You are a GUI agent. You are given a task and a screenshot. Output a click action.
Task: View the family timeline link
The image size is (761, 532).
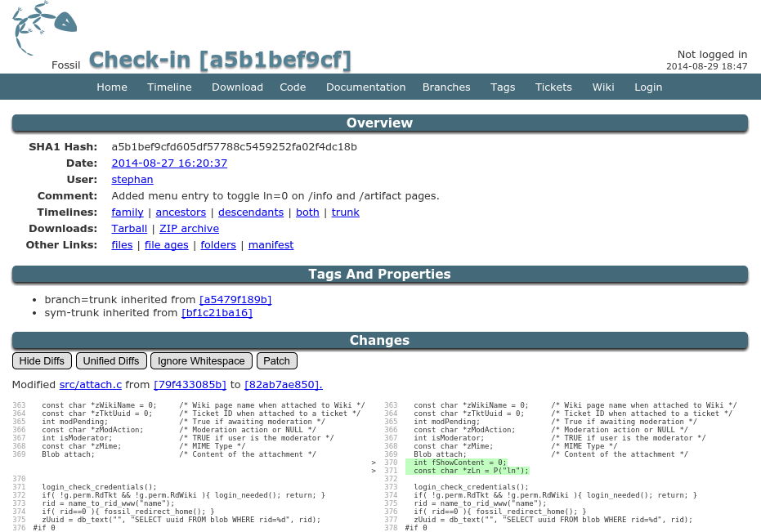point(128,212)
